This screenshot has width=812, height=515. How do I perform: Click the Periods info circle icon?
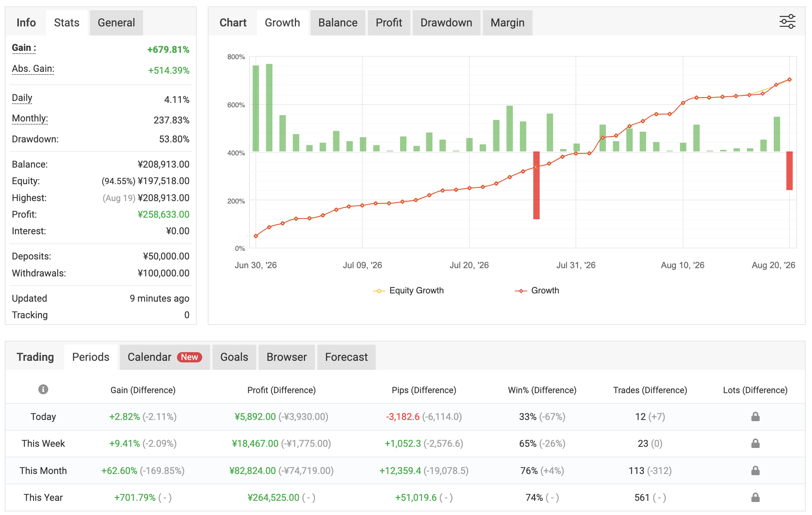43,390
